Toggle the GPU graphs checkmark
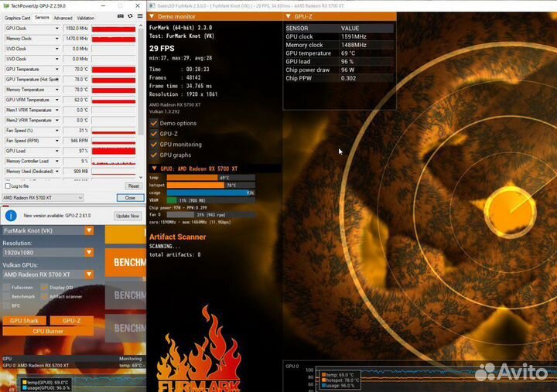Image resolution: width=557 pixels, height=392 pixels. (154, 155)
